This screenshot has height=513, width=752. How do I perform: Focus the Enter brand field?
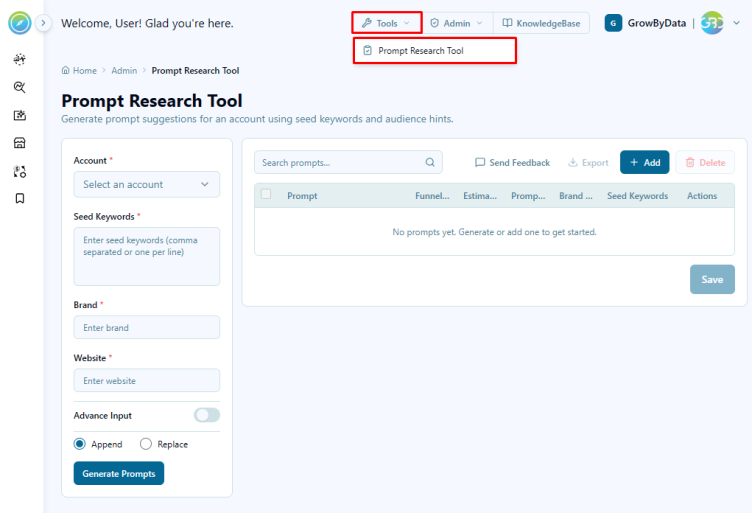147,327
